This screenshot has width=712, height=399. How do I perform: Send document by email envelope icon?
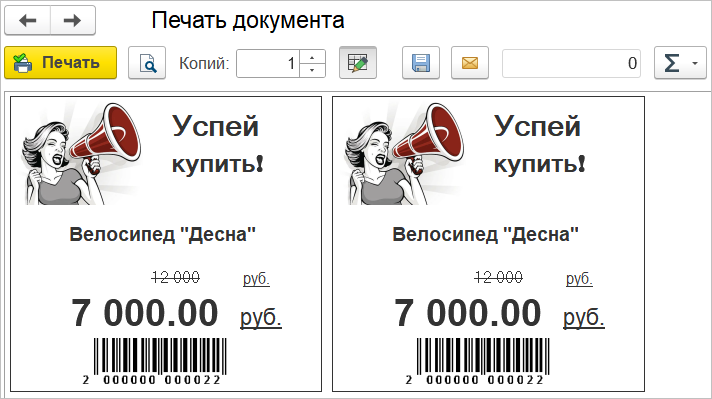click(470, 63)
